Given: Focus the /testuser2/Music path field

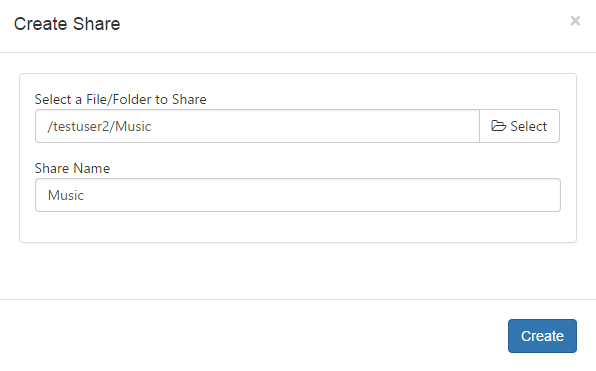Looking at the screenshot, I should point(257,126).
